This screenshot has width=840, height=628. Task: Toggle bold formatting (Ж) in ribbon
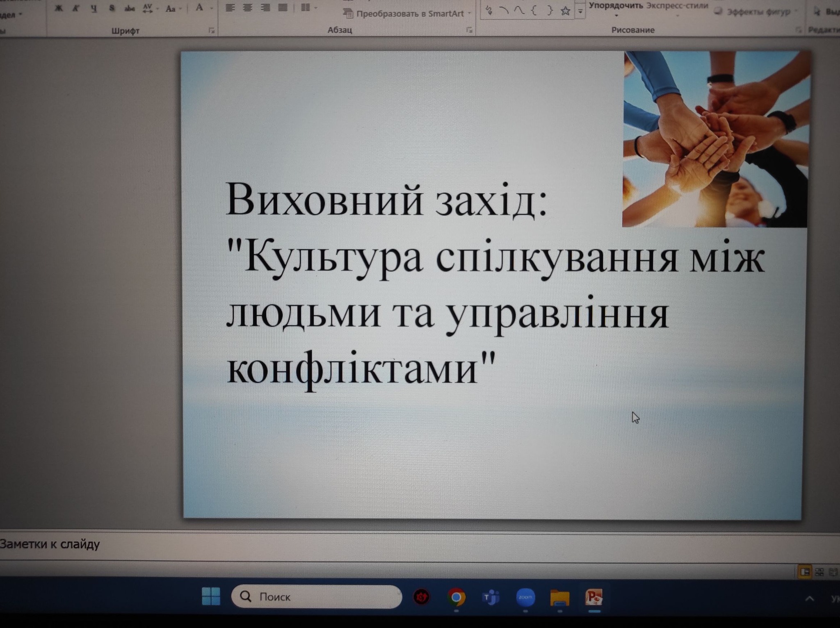pyautogui.click(x=59, y=8)
